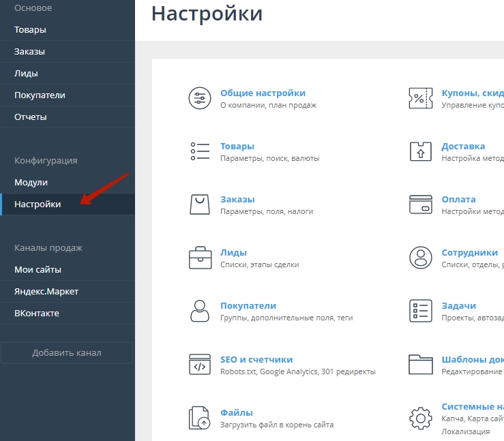Click the coupon percent icon for Купоны
Image resolution: width=504 pixels, height=441 pixels.
tap(421, 99)
